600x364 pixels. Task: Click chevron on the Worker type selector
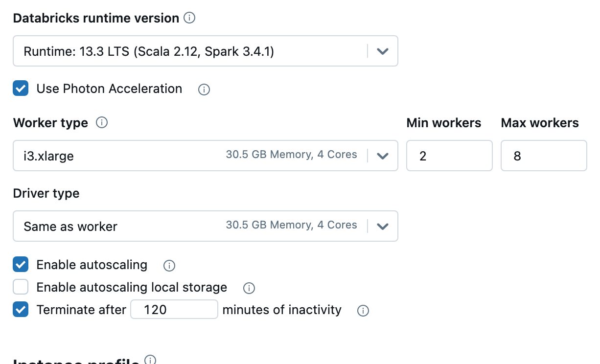[383, 156]
